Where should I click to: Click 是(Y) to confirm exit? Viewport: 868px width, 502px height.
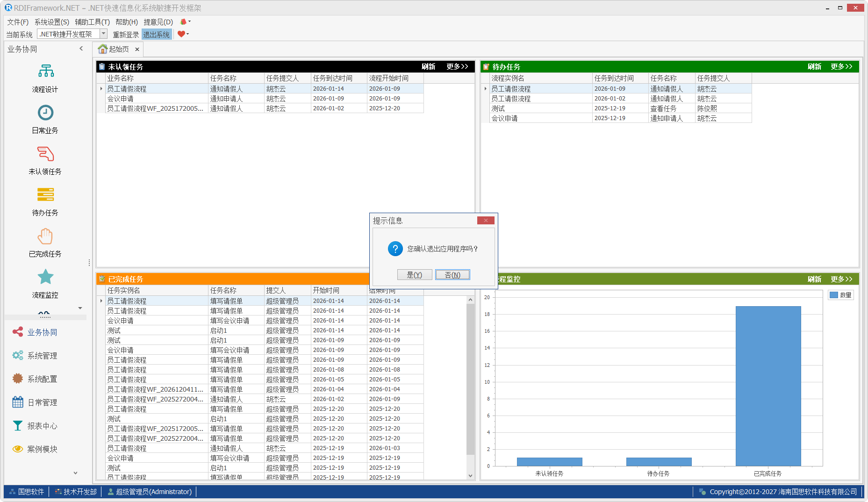click(x=414, y=275)
